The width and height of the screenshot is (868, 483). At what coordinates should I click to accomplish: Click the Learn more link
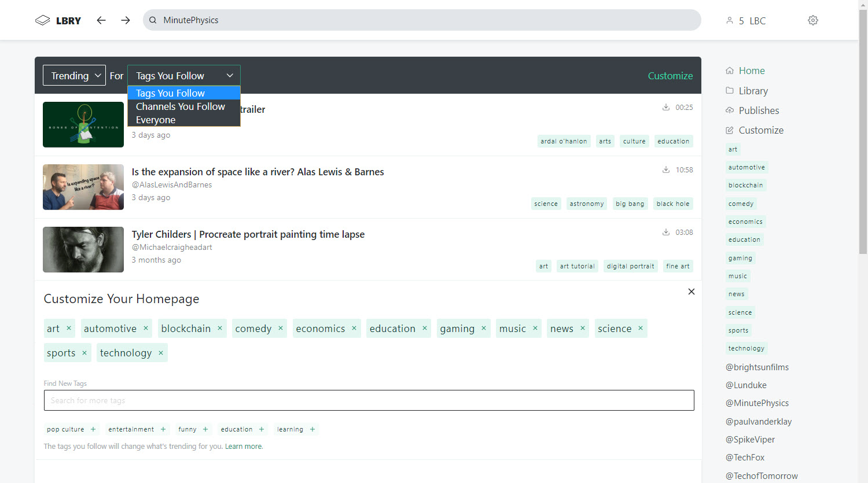(x=244, y=447)
